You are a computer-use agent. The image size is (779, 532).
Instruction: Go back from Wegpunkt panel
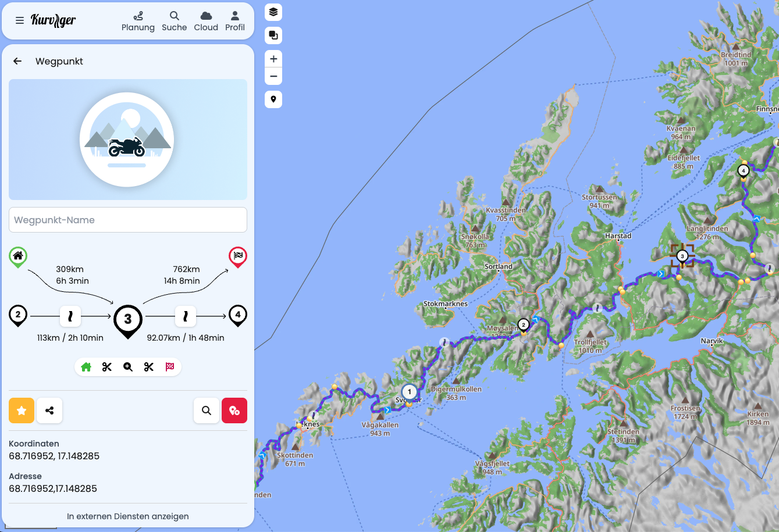(x=17, y=61)
